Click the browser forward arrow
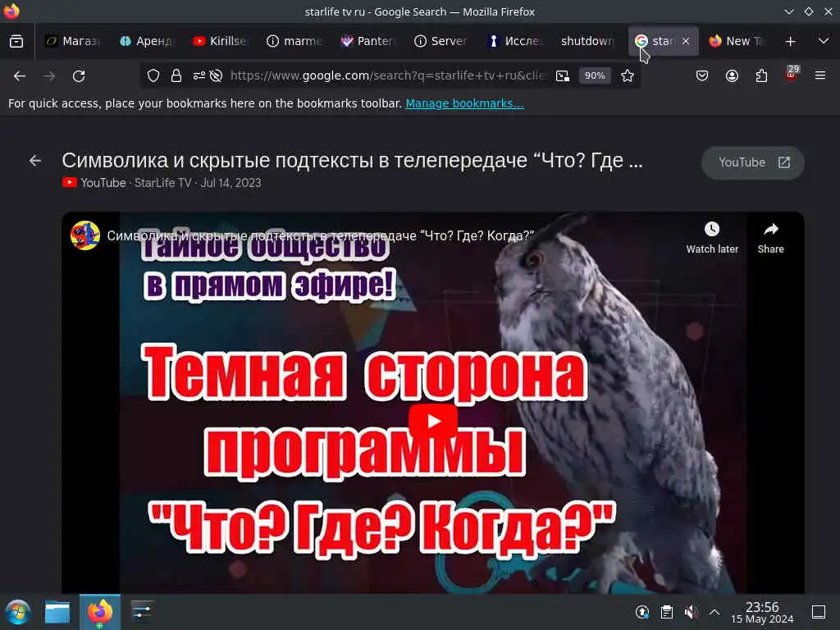 49,76
